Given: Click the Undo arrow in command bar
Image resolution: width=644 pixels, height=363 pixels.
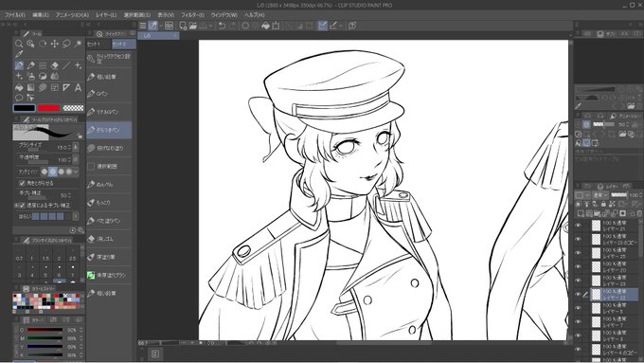Looking at the screenshot, I should coord(222,26).
